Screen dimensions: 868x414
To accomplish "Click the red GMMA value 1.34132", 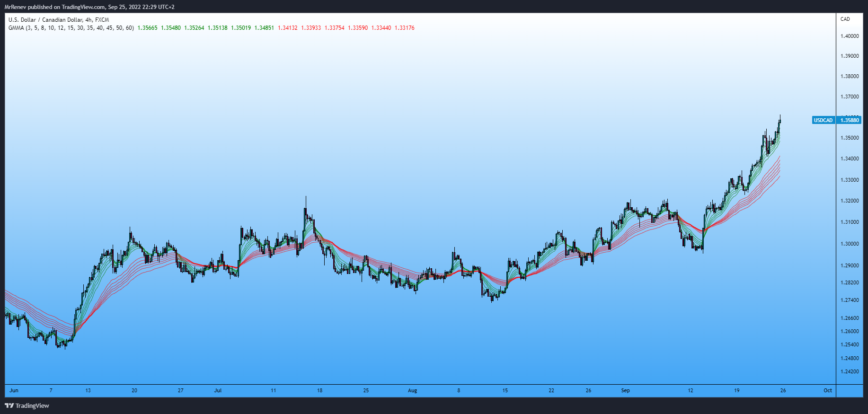I will pos(288,28).
